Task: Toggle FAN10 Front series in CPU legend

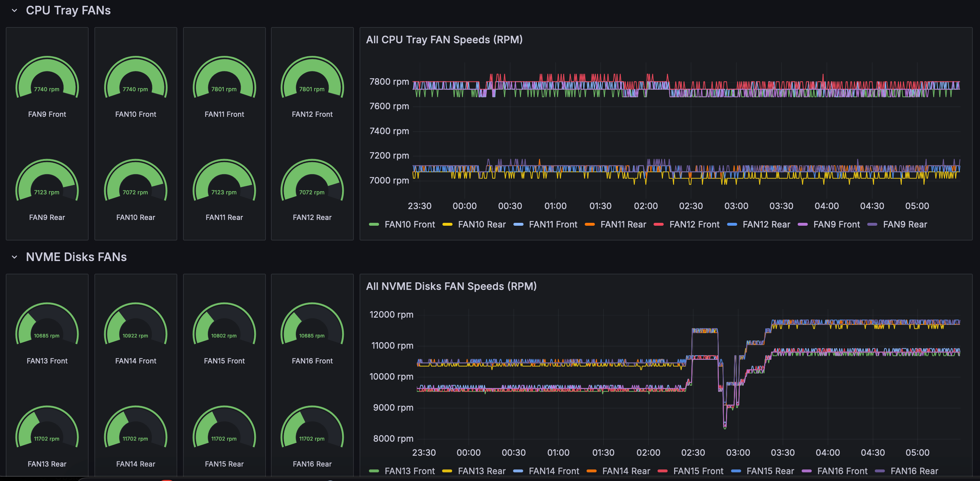Action: pos(409,225)
